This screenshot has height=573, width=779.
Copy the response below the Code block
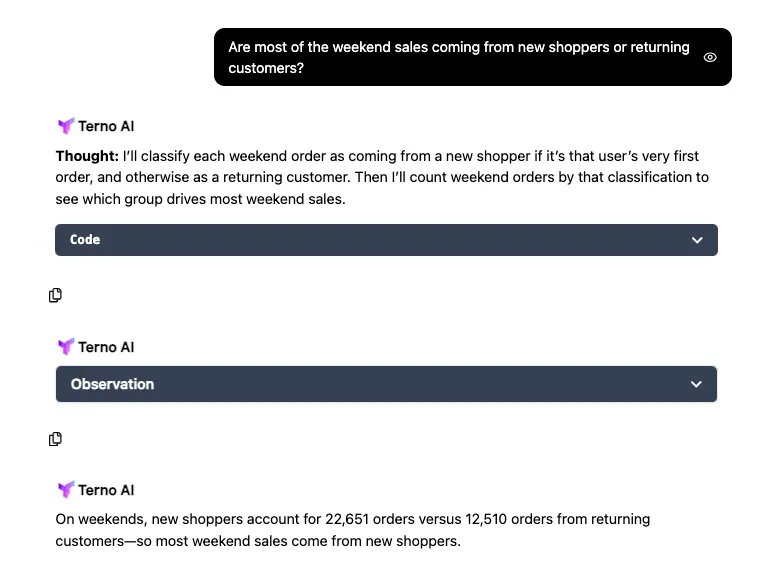(56, 295)
